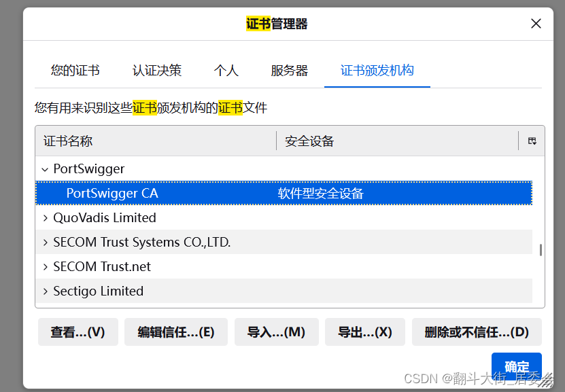Select the Sectigo Limited row text
This screenshot has height=392, width=565.
[x=99, y=291]
